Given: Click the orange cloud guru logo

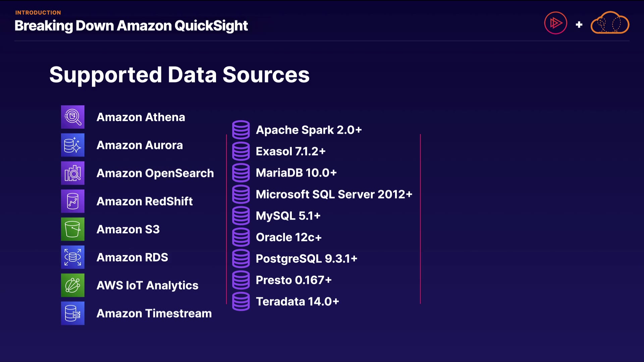Looking at the screenshot, I should (x=610, y=23).
